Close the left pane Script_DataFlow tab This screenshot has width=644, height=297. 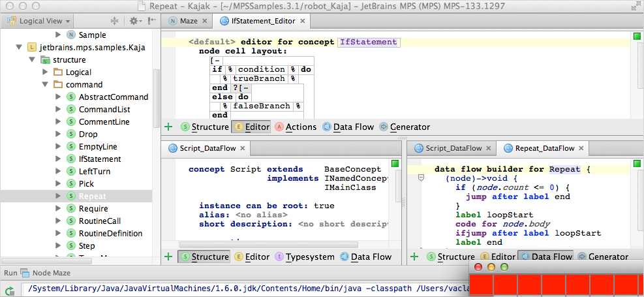tap(242, 148)
